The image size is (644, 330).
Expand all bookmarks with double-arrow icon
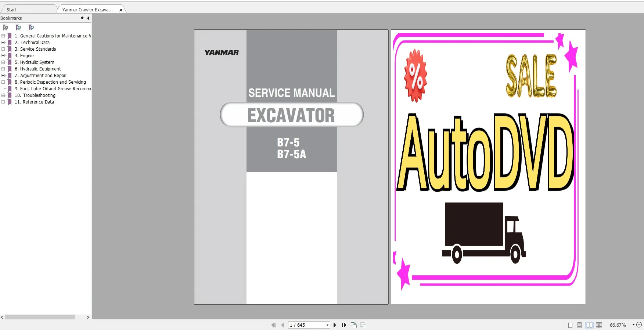tap(82, 18)
